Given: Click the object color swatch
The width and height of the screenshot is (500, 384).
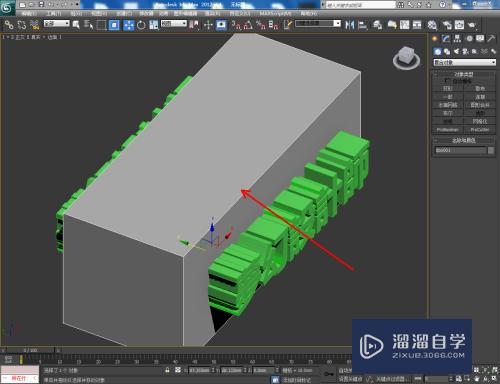Looking at the screenshot, I should pyautogui.click(x=491, y=151).
